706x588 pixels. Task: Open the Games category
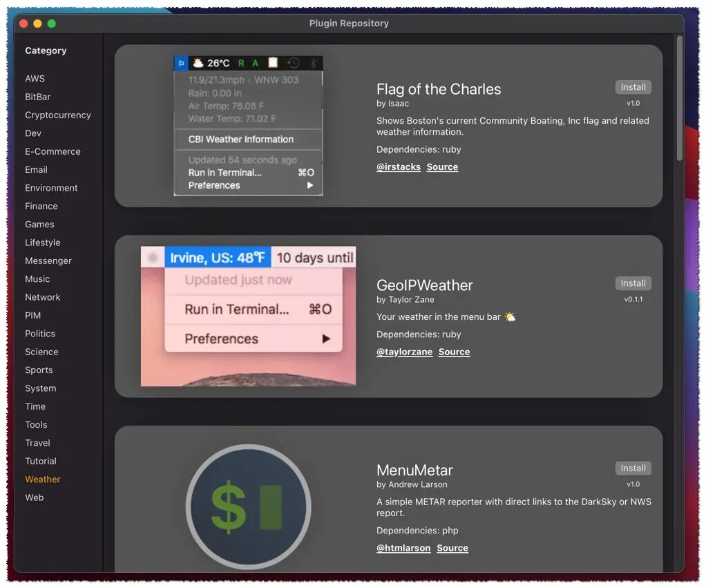click(39, 225)
